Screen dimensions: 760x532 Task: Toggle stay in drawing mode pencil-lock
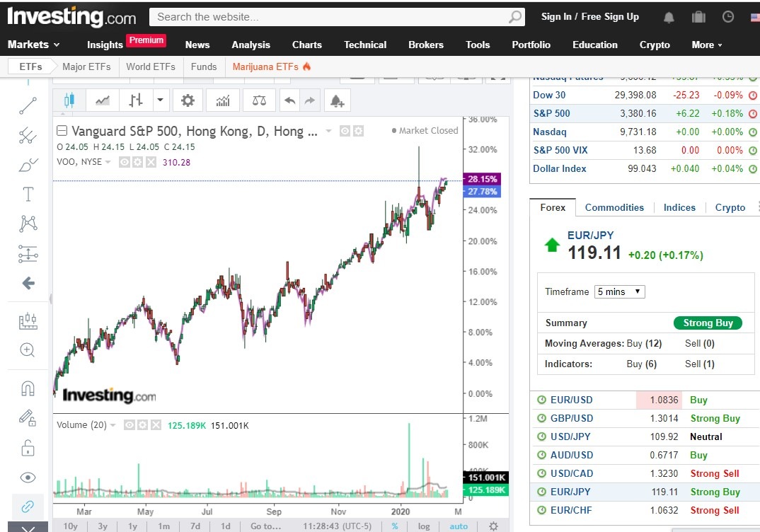pos(28,417)
